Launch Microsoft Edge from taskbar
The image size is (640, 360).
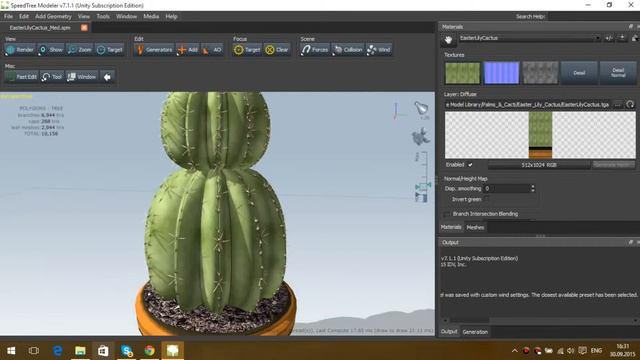click(x=58, y=351)
